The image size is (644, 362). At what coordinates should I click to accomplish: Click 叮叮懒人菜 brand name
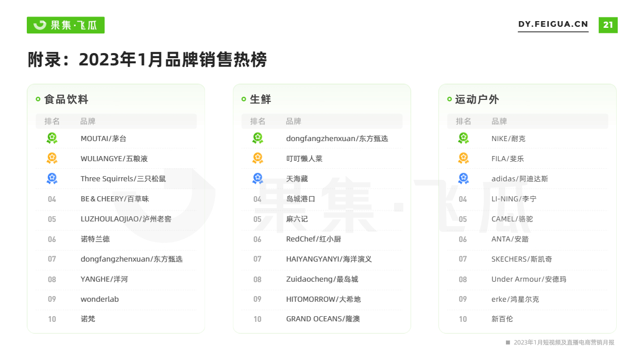tap(304, 159)
